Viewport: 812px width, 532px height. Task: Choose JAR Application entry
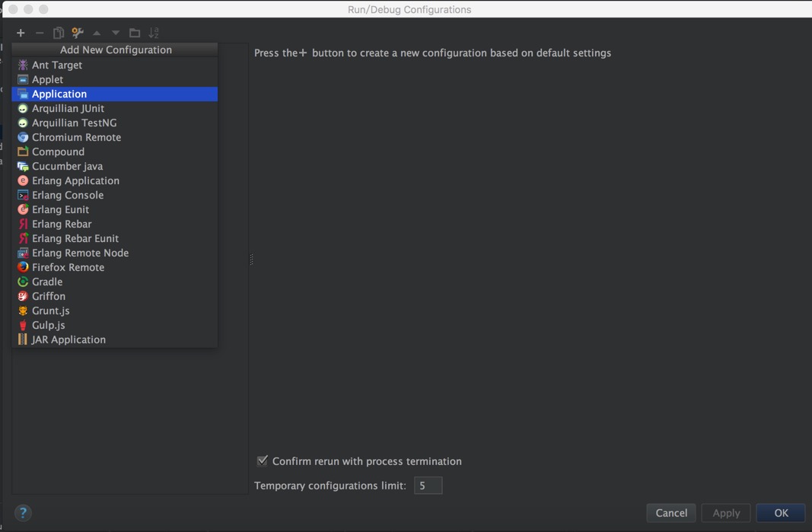[x=114, y=339]
